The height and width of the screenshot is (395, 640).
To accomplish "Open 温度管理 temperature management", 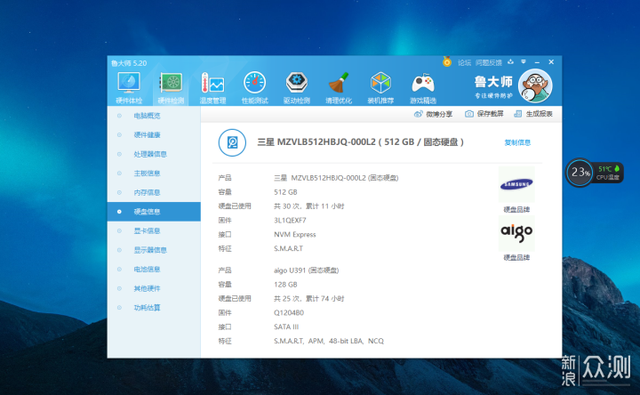I will click(213, 88).
